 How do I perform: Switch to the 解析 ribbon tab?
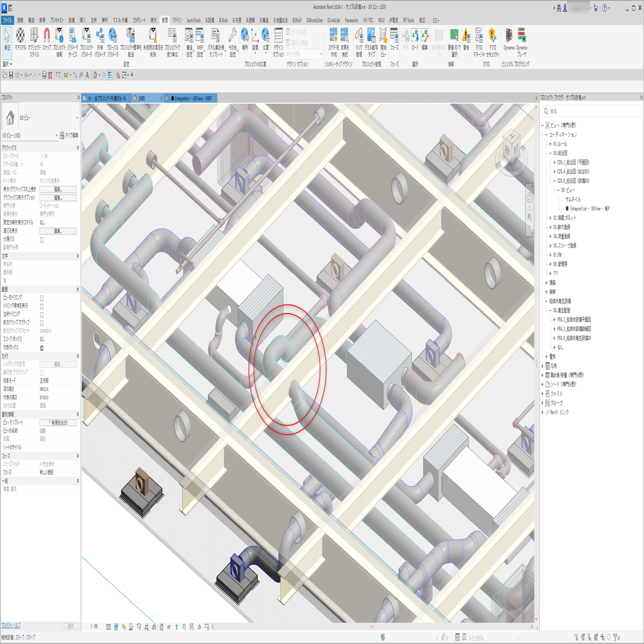click(x=105, y=20)
